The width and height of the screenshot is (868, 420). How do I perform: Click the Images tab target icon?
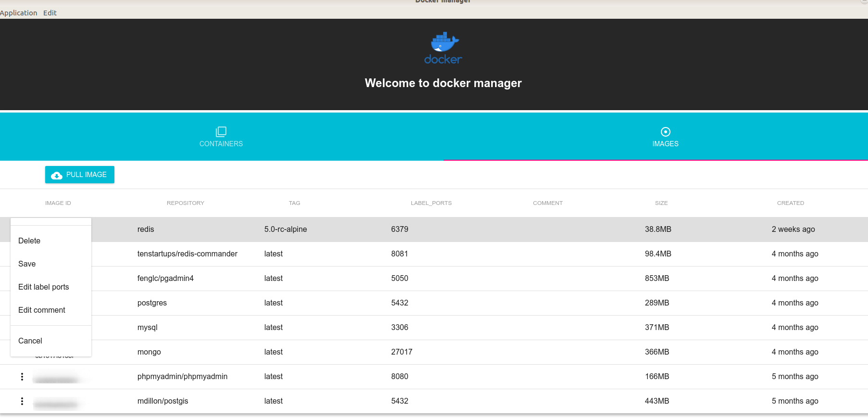[666, 131]
